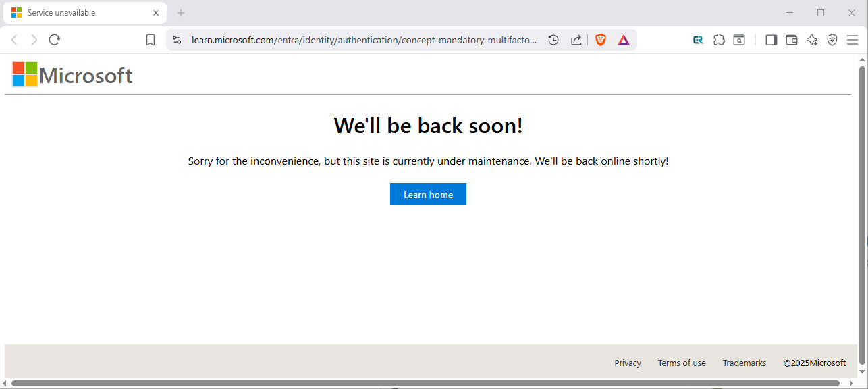Open the tab search icon in toolbar
This screenshot has width=868, height=389.
pos(739,40)
